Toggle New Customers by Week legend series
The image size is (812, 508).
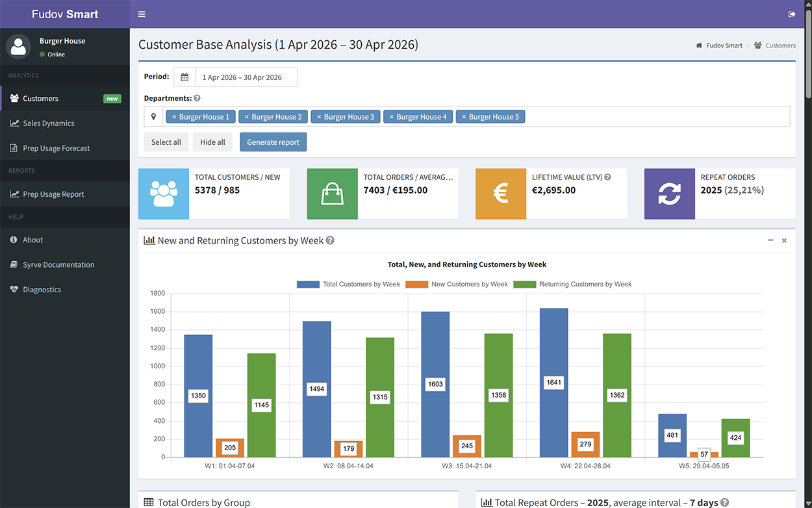(457, 284)
